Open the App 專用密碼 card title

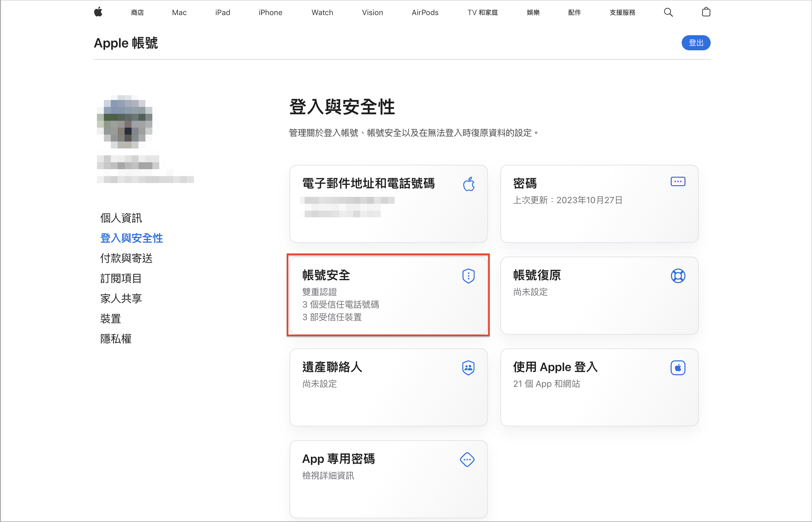339,459
